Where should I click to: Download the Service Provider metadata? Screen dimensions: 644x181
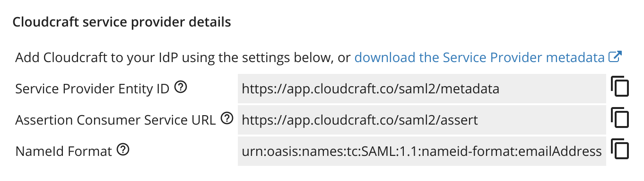(480, 58)
